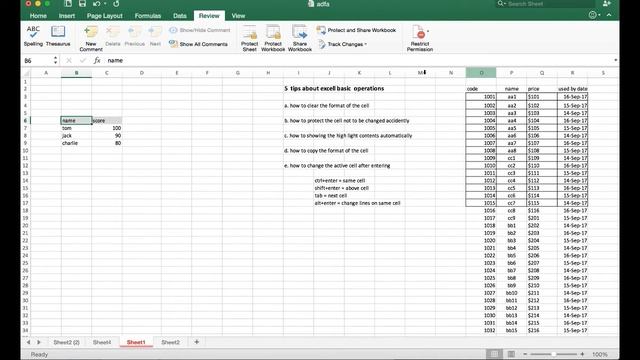This screenshot has height=360, width=640.
Task: Switch to Normal view icon
Action: pos(493,354)
